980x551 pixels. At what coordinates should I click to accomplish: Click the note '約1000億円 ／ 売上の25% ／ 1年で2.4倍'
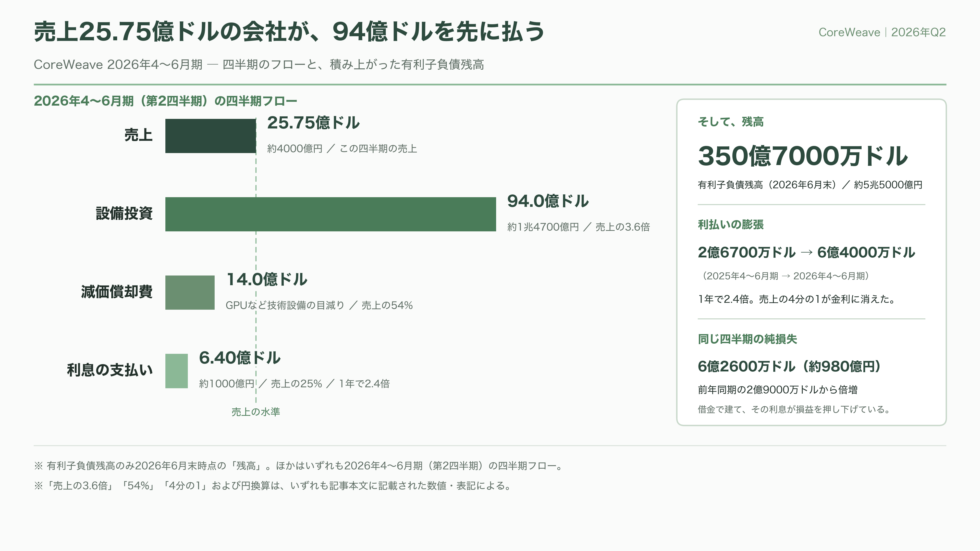295,384
